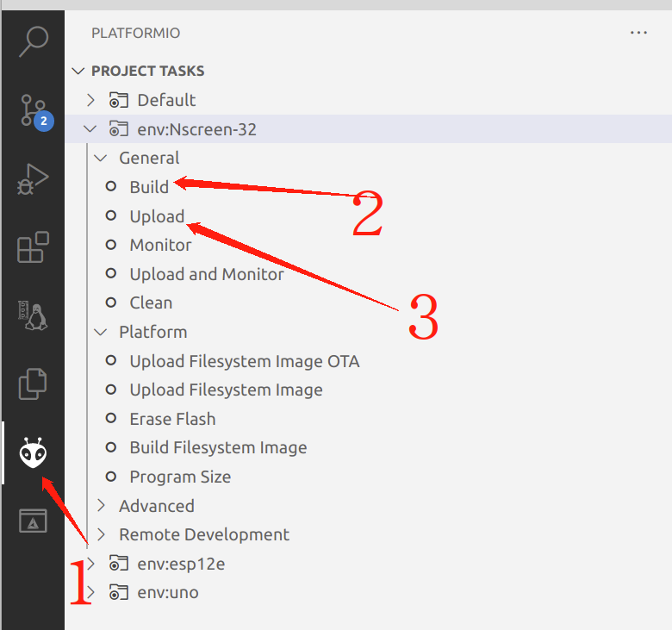672x630 pixels.
Task: Run the Build task
Action: pyautogui.click(x=149, y=187)
